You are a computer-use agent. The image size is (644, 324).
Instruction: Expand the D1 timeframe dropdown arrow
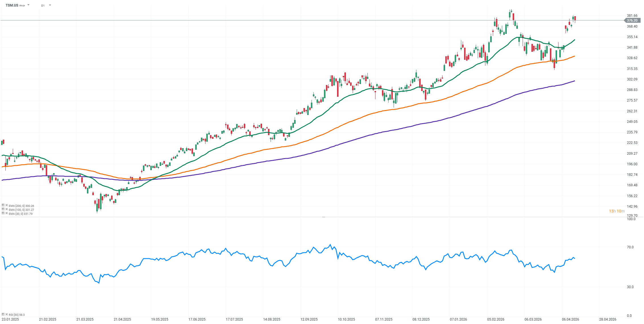coord(50,5)
